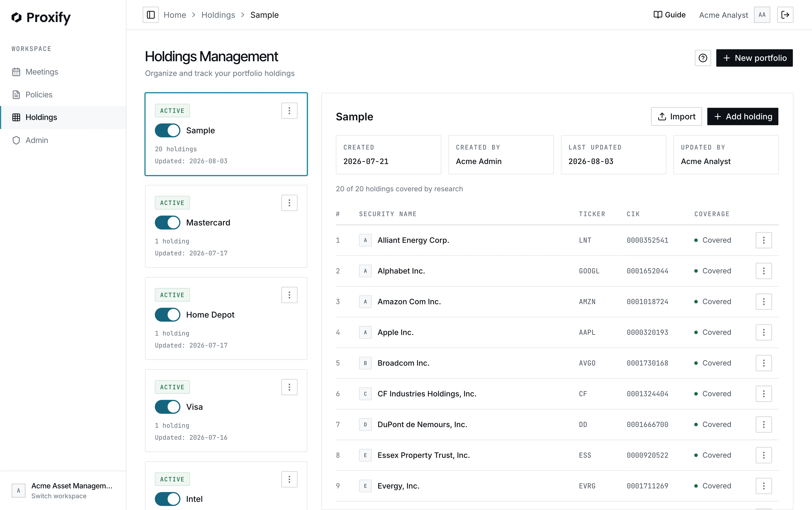Click the Import button
Image resolution: width=812 pixels, height=510 pixels.
point(676,116)
